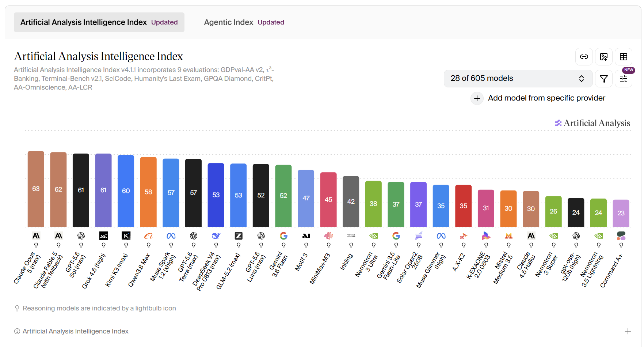The height and width of the screenshot is (347, 644).
Task: Click the red A.X-K2 bar showing 35
Action: [464, 206]
